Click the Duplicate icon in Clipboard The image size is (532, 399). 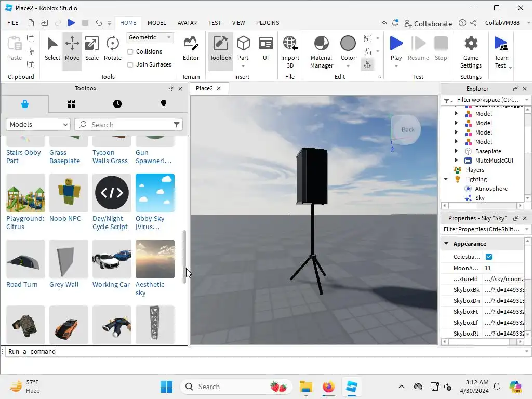[31, 64]
